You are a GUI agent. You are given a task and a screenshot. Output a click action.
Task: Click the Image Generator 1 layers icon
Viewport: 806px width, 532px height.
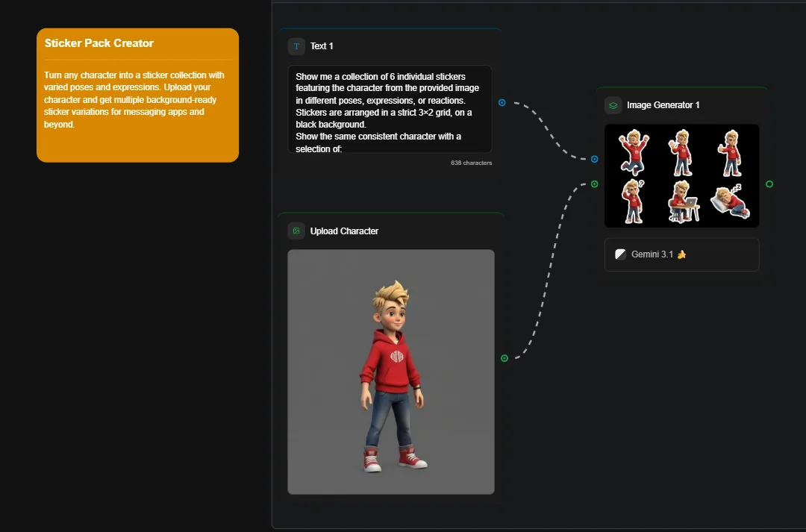pos(613,104)
